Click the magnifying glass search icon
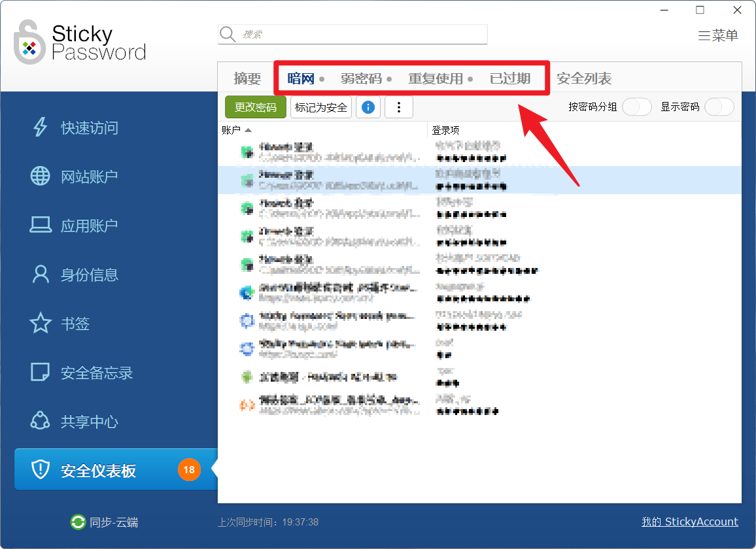Viewport: 756px width, 549px height. pyautogui.click(x=227, y=34)
